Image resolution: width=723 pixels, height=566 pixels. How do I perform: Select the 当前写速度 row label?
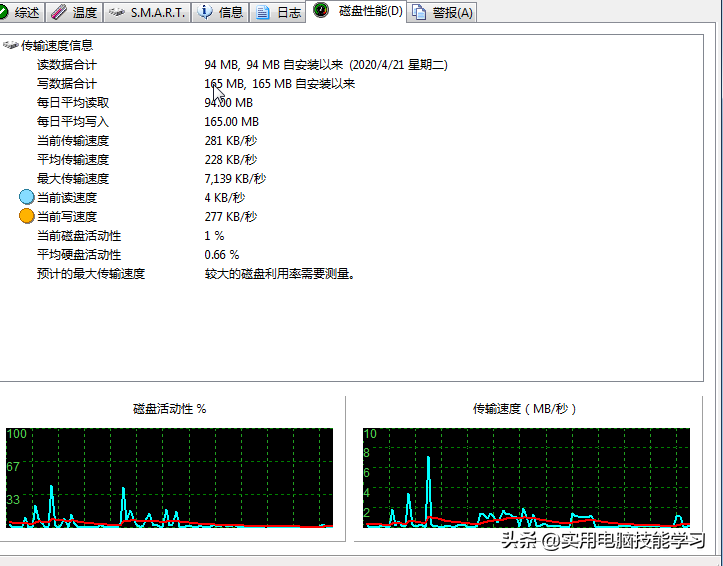pos(67,216)
